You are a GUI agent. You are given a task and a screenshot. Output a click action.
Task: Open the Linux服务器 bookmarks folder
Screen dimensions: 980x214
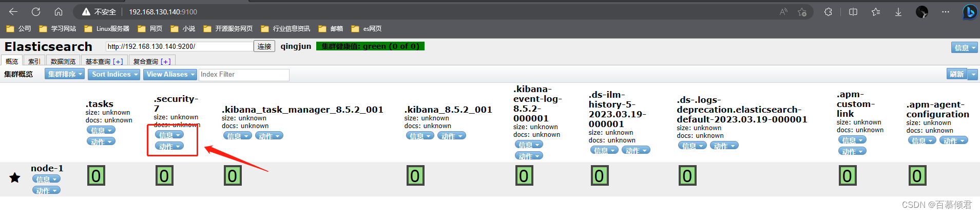(107, 29)
